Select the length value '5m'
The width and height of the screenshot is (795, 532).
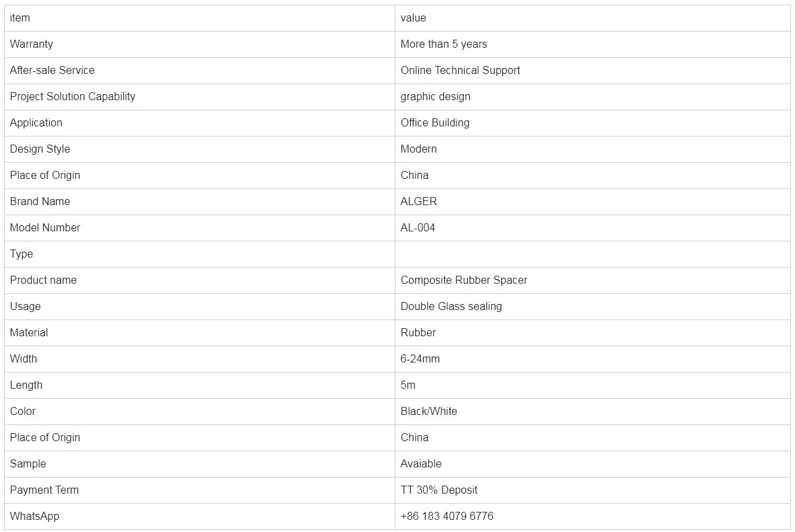coord(408,385)
